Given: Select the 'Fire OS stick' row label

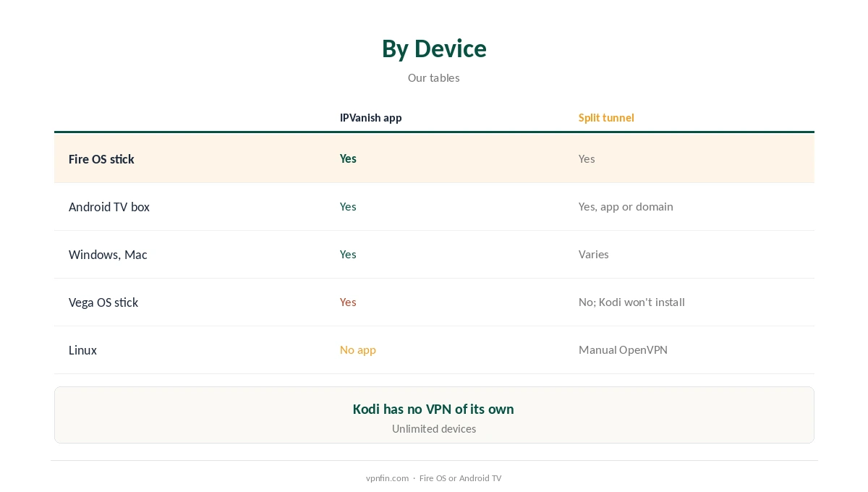Looking at the screenshot, I should (x=101, y=159).
